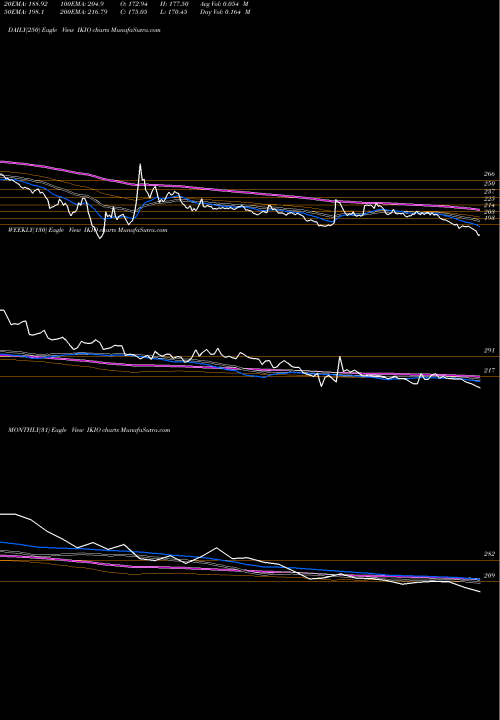
Task: Select the high price H: 177.50
Action: pyautogui.click(x=173, y=4)
